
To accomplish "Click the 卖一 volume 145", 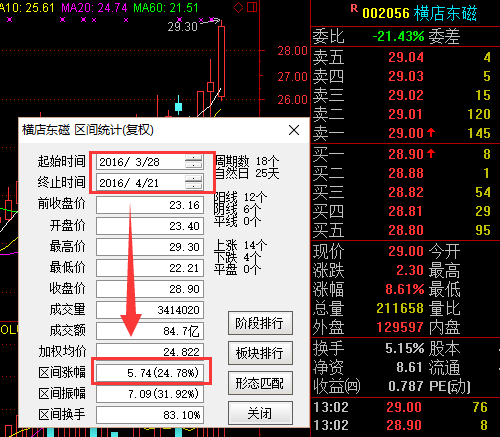I will 479,133.
